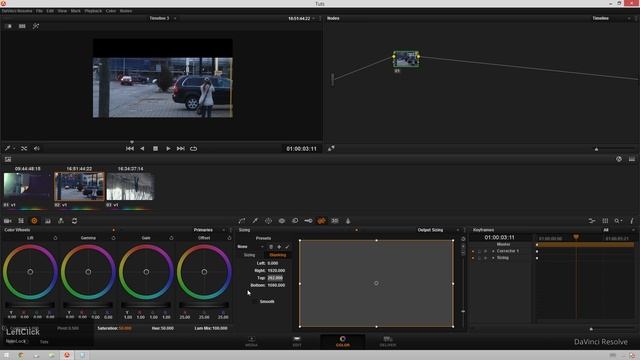Open the File menu
The height and width of the screenshot is (360, 640).
[39, 11]
